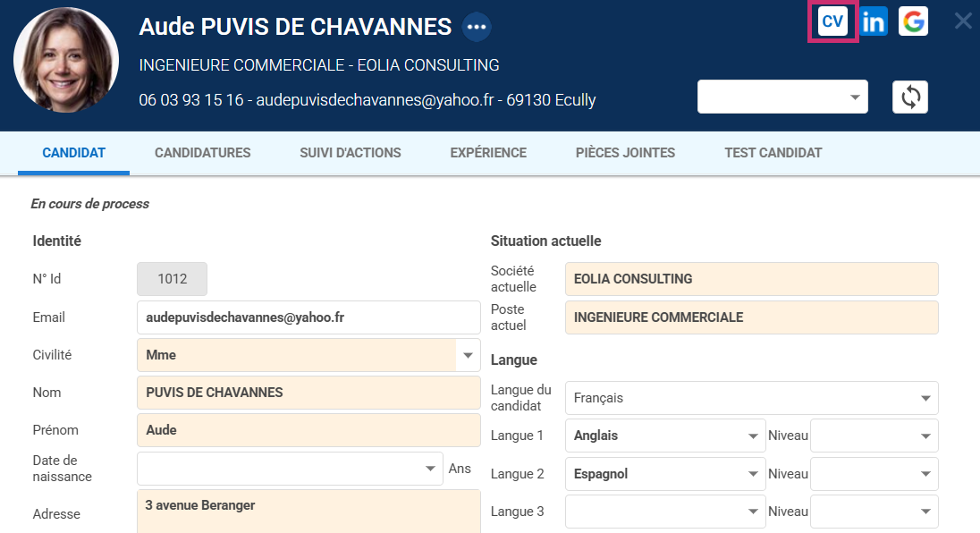This screenshot has width=980, height=533.
Task: Open the Test candidat tab
Action: click(x=773, y=153)
